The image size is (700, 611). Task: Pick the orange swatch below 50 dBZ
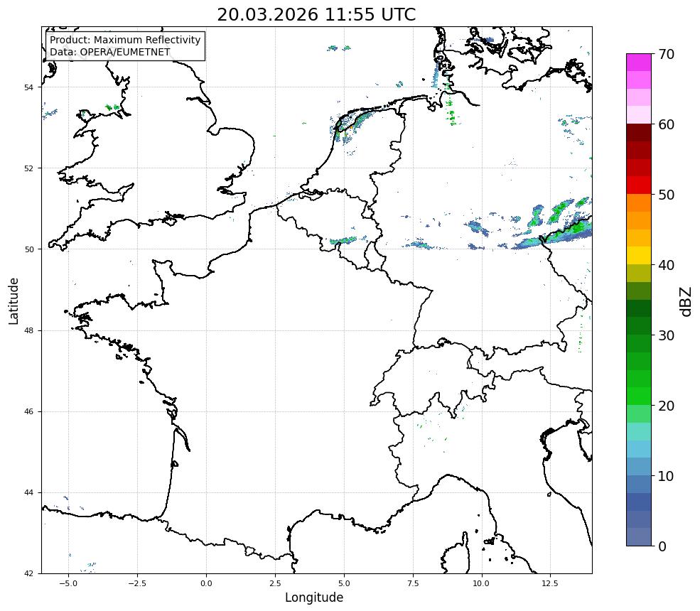tap(639, 203)
